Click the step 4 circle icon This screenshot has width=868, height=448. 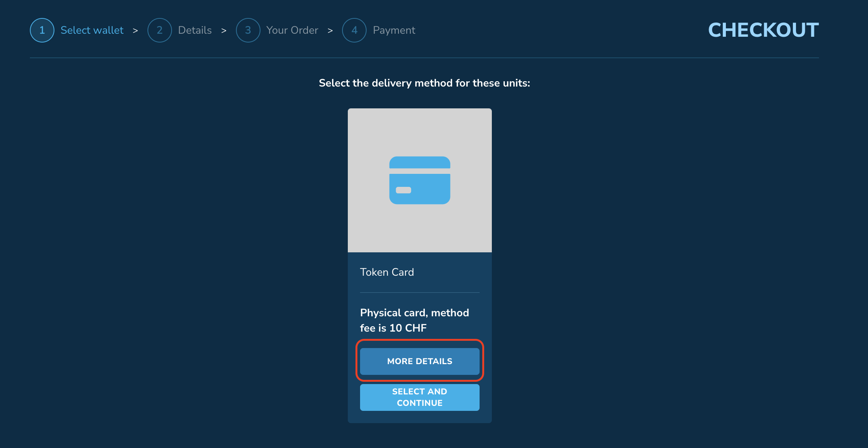[x=354, y=30]
